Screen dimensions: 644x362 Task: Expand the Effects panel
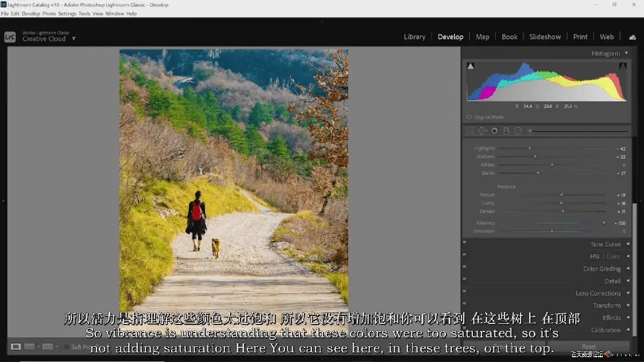tap(628, 318)
